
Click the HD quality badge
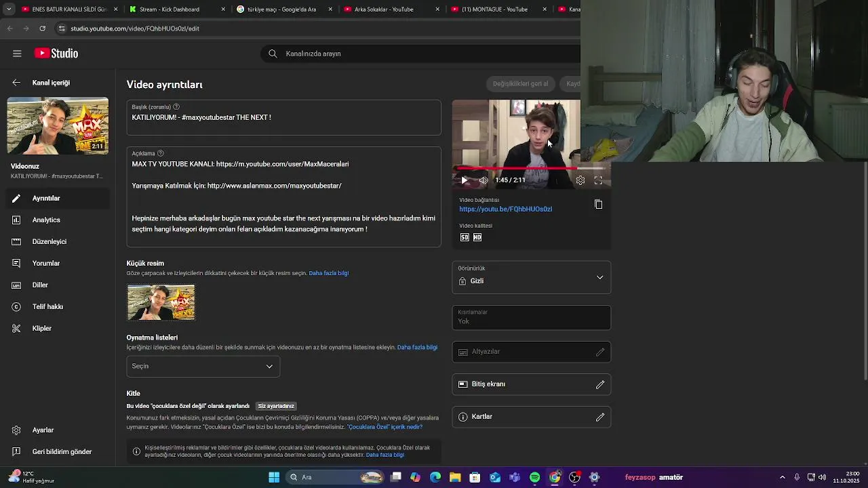tap(477, 237)
